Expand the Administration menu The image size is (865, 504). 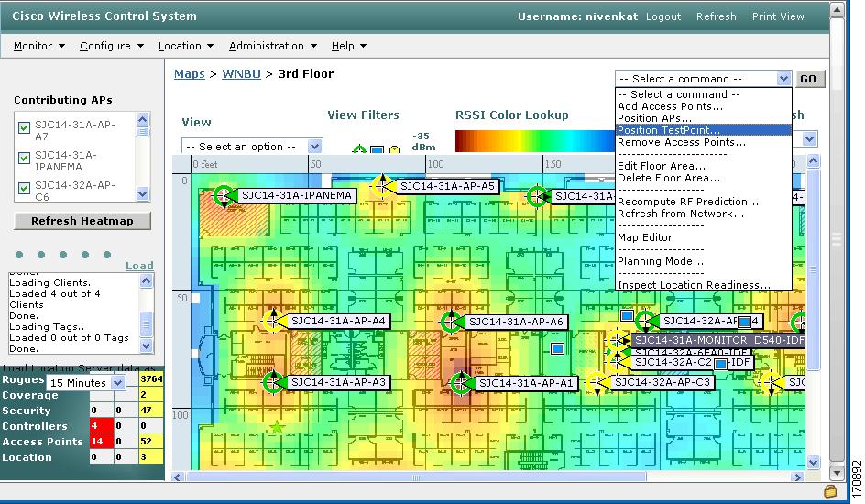[x=272, y=46]
